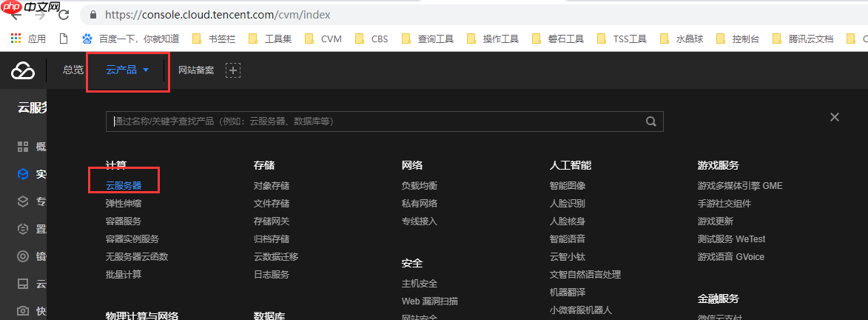Screen dimensions: 868x320
Task: Open the TSS工具 bookmark folder
Action: pyautogui.click(x=622, y=39)
